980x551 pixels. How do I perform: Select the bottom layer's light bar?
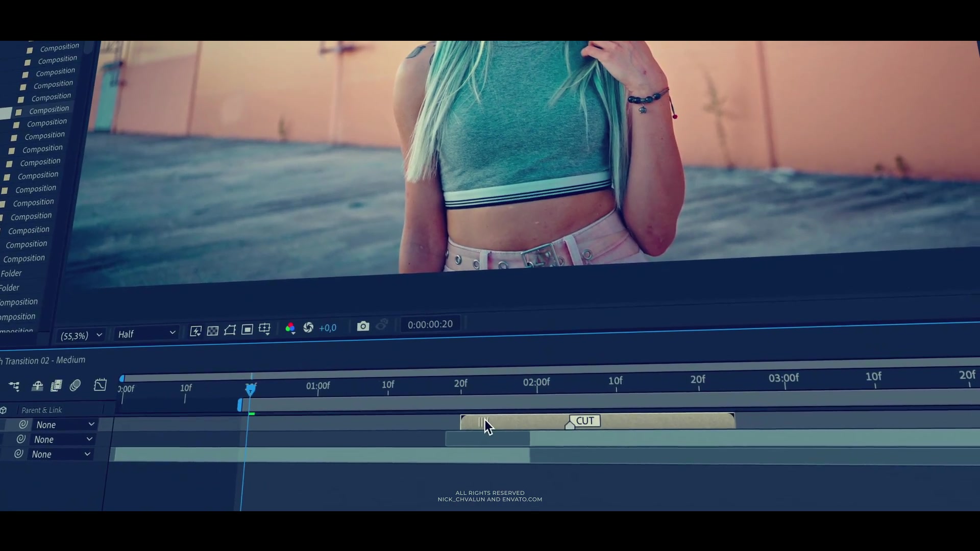click(322, 455)
